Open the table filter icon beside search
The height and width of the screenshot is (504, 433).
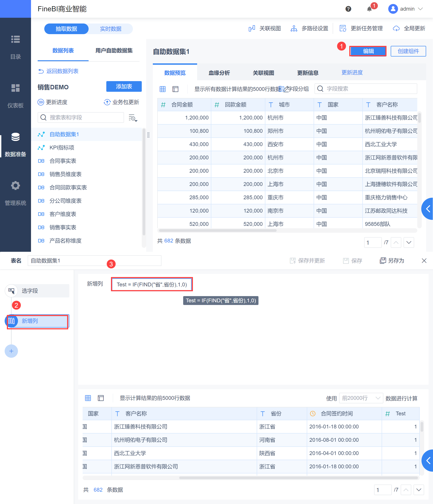click(133, 118)
